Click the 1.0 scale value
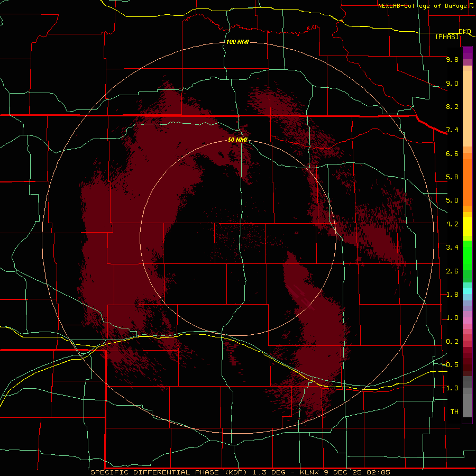Viewport: 476px width, 476px height. (x=452, y=318)
